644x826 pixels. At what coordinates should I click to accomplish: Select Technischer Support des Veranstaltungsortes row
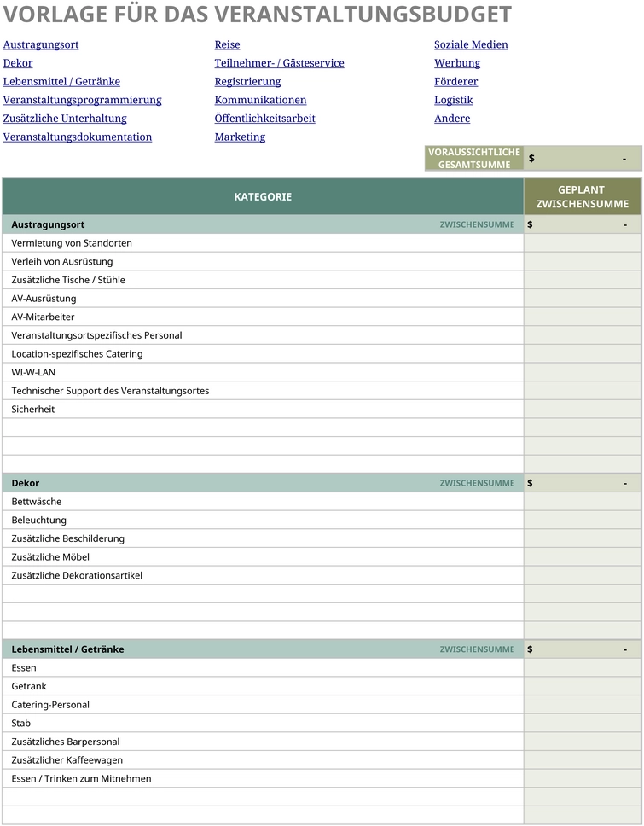(263, 390)
